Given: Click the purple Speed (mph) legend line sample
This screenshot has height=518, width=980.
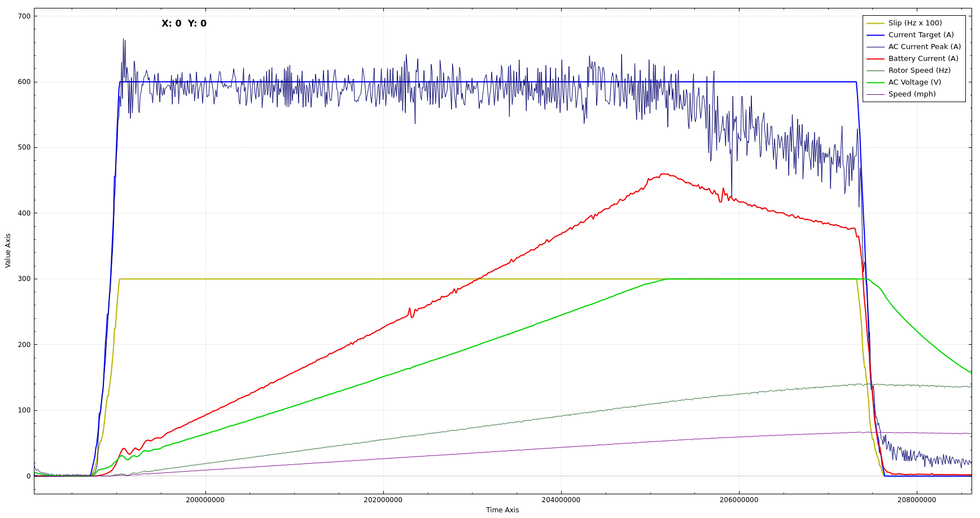Looking at the screenshot, I should (x=876, y=94).
